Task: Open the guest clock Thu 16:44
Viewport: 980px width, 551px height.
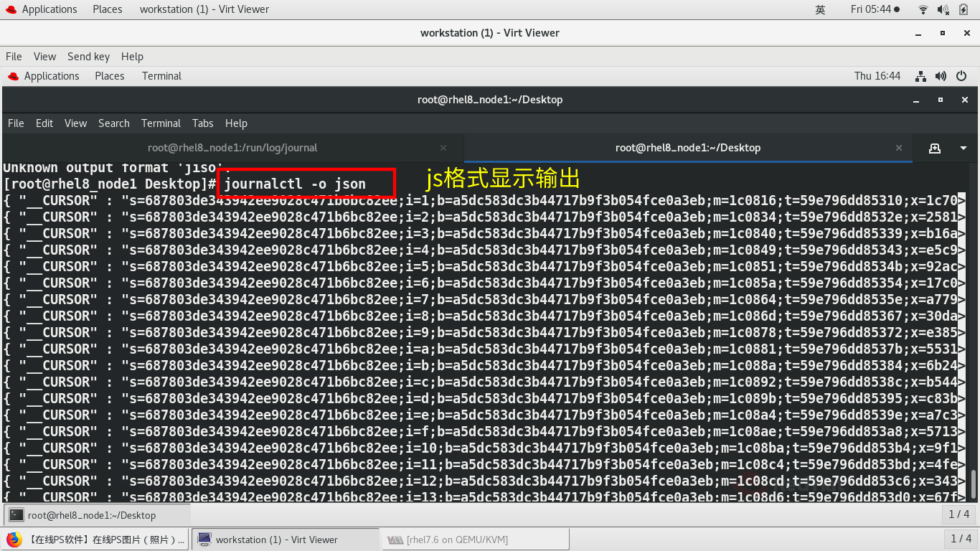Action: 877,76
